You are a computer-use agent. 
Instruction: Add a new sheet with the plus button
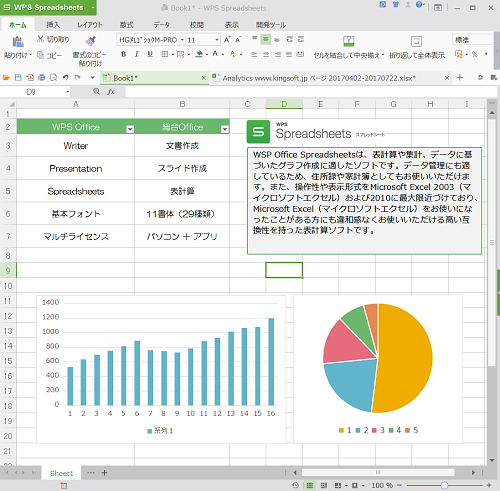tap(104, 473)
